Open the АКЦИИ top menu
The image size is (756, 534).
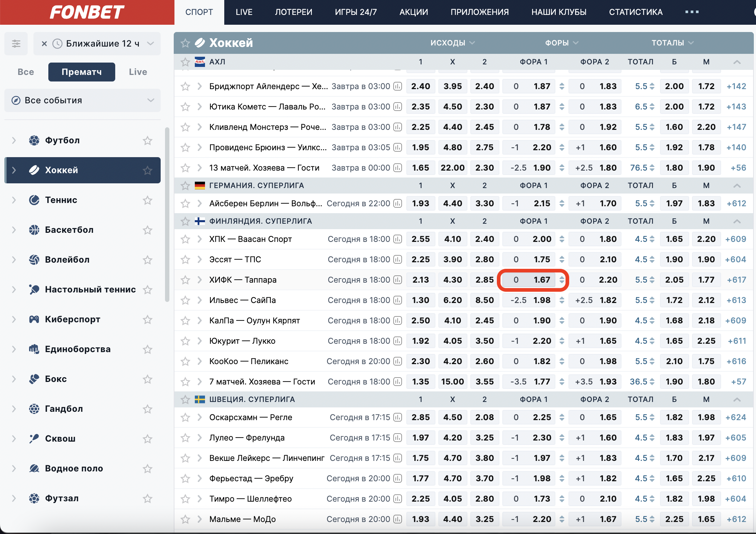coord(414,12)
